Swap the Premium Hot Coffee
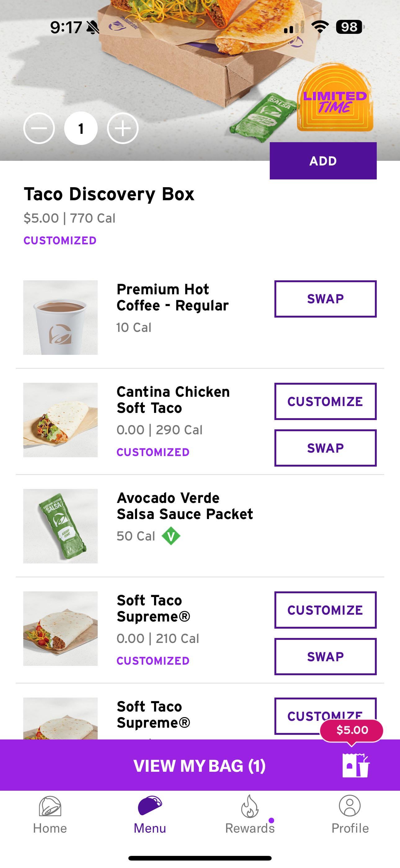The image size is (400, 868). coord(325,299)
